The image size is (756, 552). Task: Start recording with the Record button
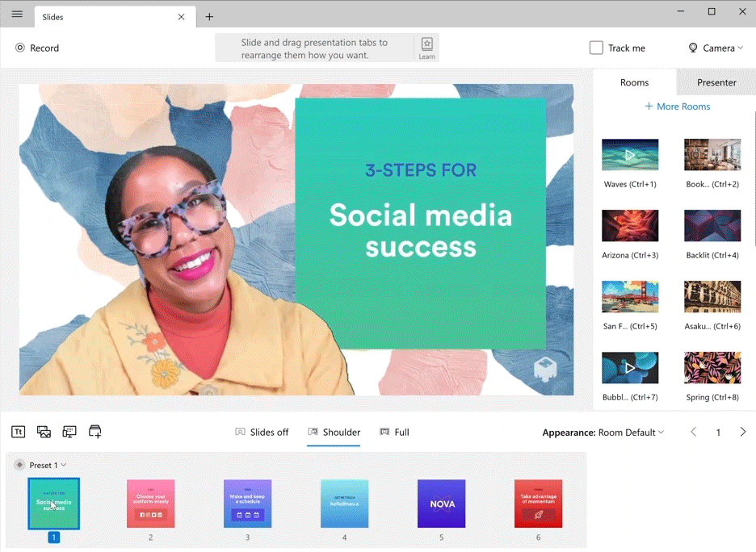37,48
